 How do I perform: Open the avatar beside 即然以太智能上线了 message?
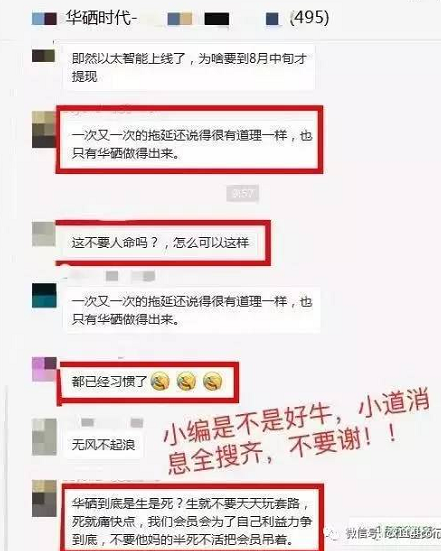[x=44, y=56]
